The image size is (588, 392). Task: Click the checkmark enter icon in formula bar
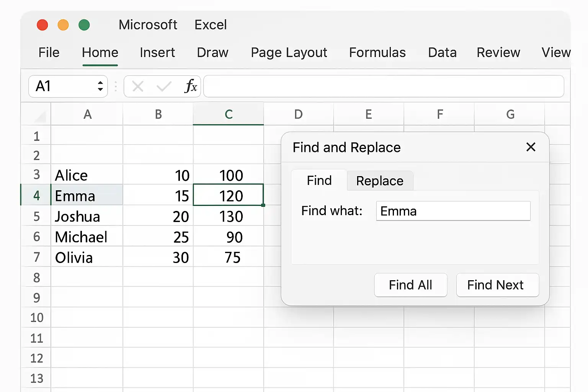point(164,87)
